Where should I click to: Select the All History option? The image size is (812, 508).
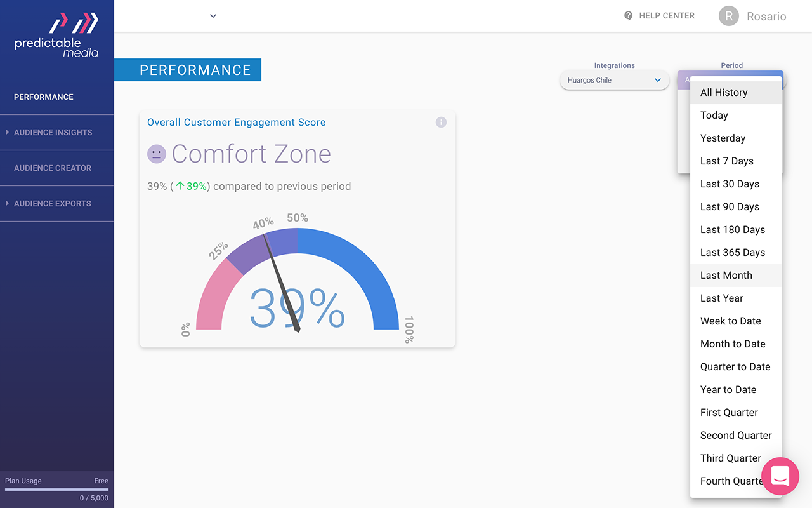click(x=724, y=93)
